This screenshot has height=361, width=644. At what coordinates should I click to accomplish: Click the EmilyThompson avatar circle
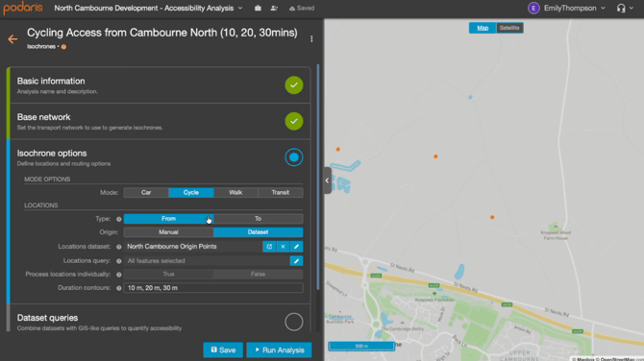coord(533,8)
